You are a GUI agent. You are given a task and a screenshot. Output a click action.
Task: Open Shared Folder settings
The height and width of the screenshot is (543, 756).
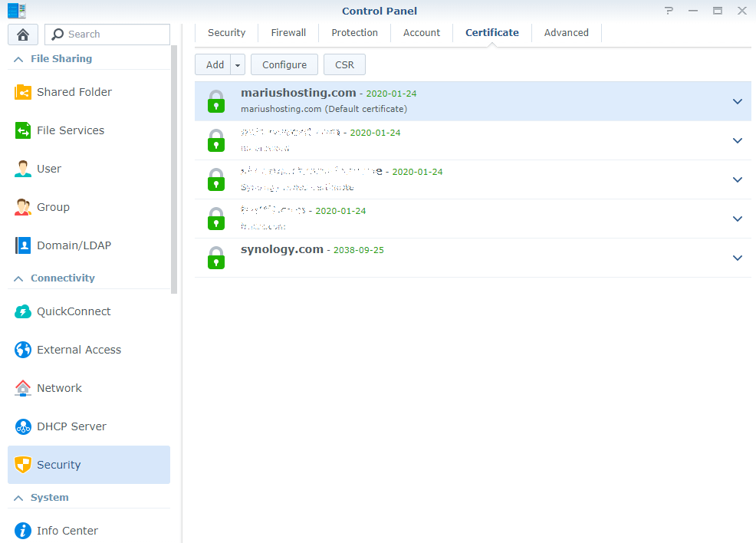tap(89, 91)
